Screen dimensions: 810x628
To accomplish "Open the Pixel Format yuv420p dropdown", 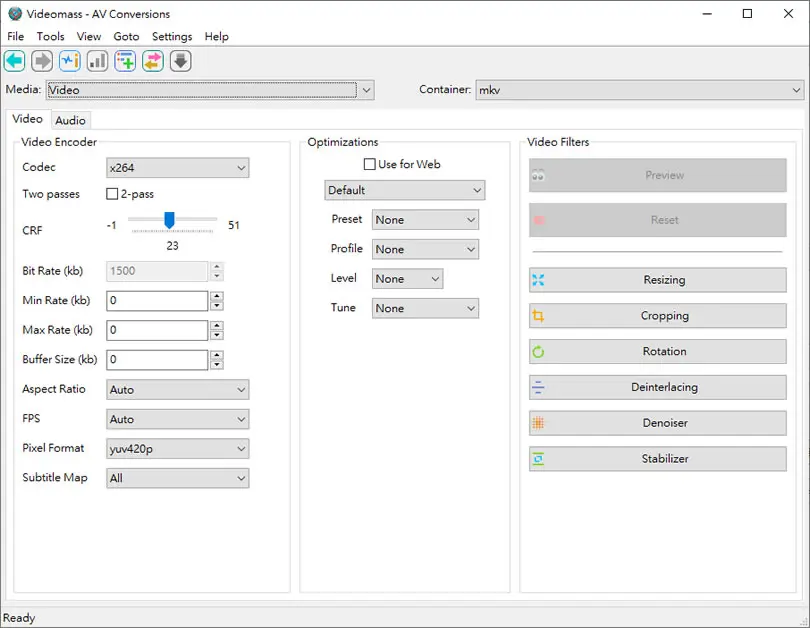I will point(178,449).
